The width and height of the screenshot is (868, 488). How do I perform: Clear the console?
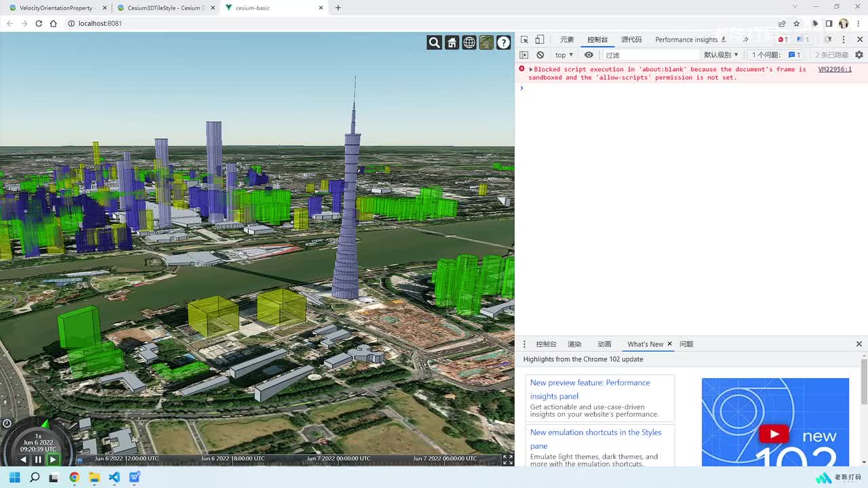[540, 55]
